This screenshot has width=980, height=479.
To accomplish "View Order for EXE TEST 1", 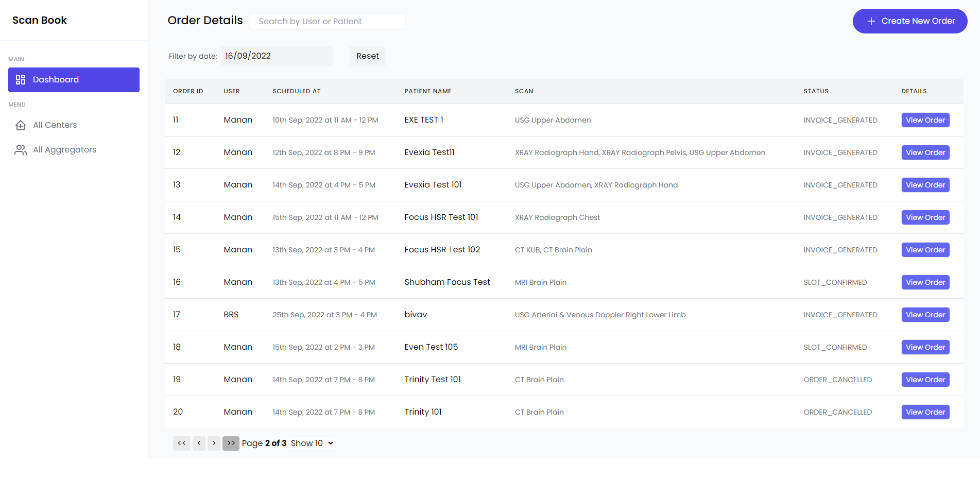I will (x=925, y=120).
